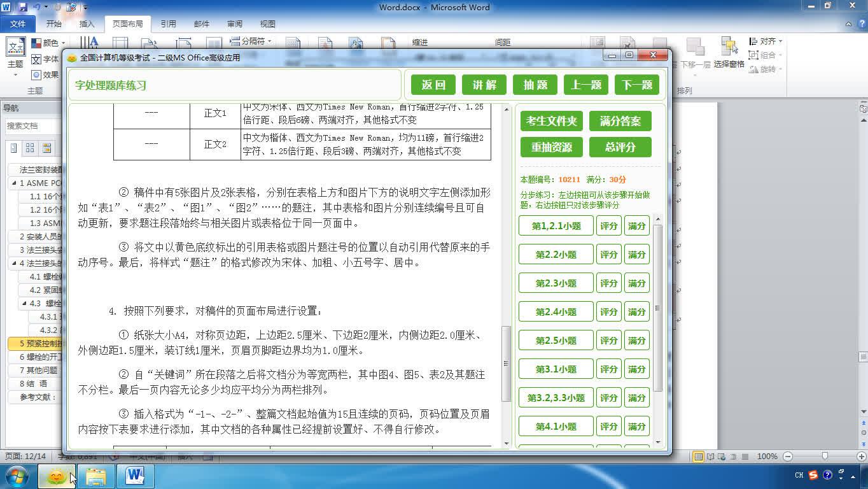Click the Sogou input method tray icon
Screen dimensions: 868x489
[x=814, y=475]
